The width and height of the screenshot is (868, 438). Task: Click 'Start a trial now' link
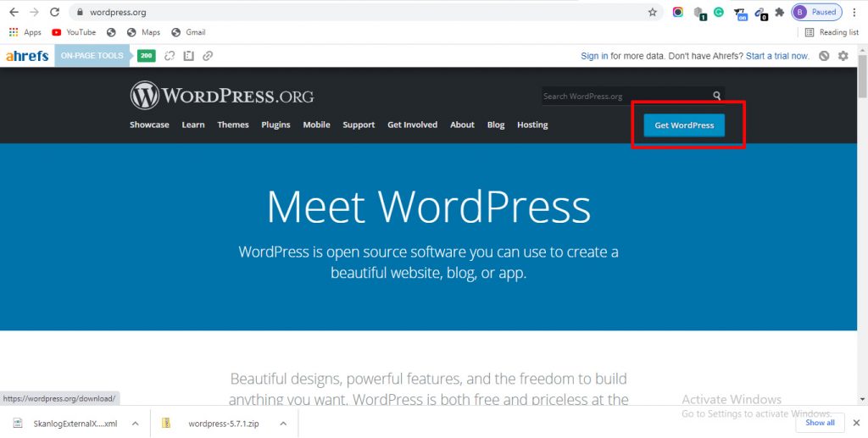pyautogui.click(x=778, y=56)
